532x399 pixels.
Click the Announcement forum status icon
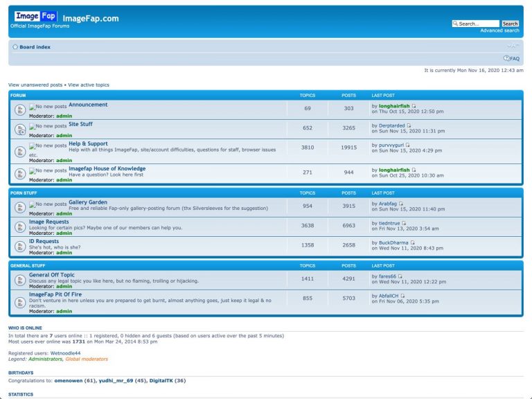point(20,109)
